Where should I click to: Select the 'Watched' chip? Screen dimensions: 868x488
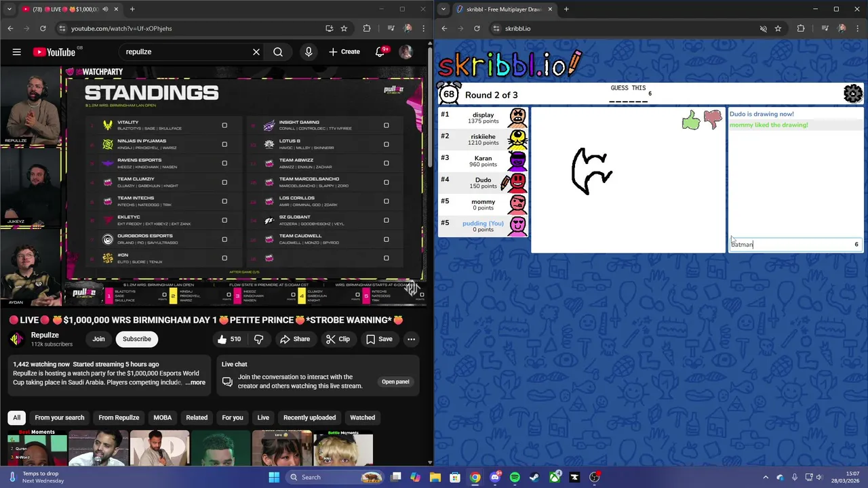[x=362, y=418]
